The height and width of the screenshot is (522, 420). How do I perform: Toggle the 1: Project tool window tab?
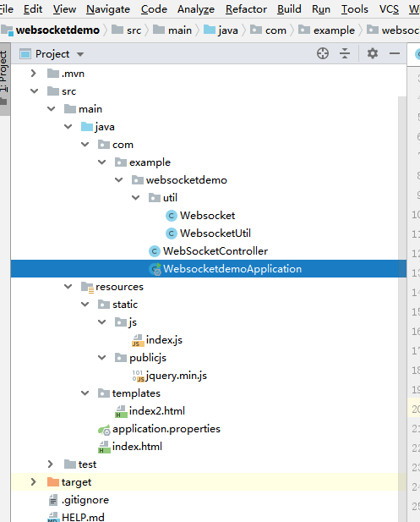(x=5, y=80)
